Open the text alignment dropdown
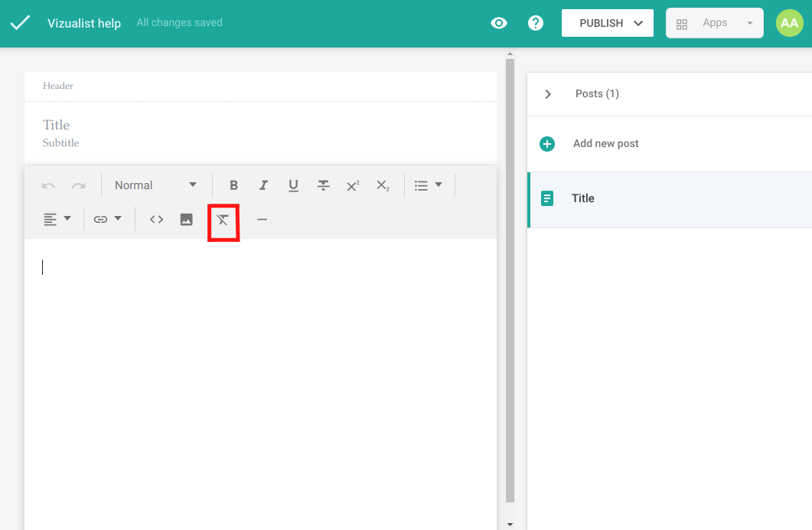Image resolution: width=812 pixels, height=530 pixels. 57,220
